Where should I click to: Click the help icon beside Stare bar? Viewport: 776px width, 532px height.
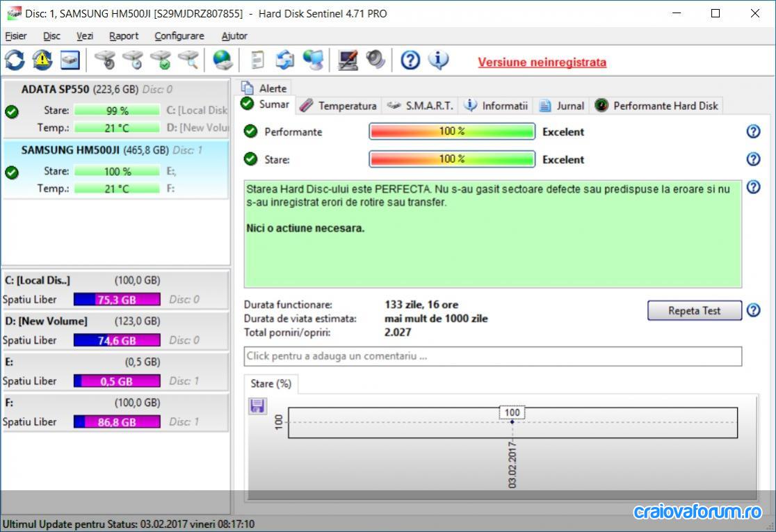(x=753, y=159)
